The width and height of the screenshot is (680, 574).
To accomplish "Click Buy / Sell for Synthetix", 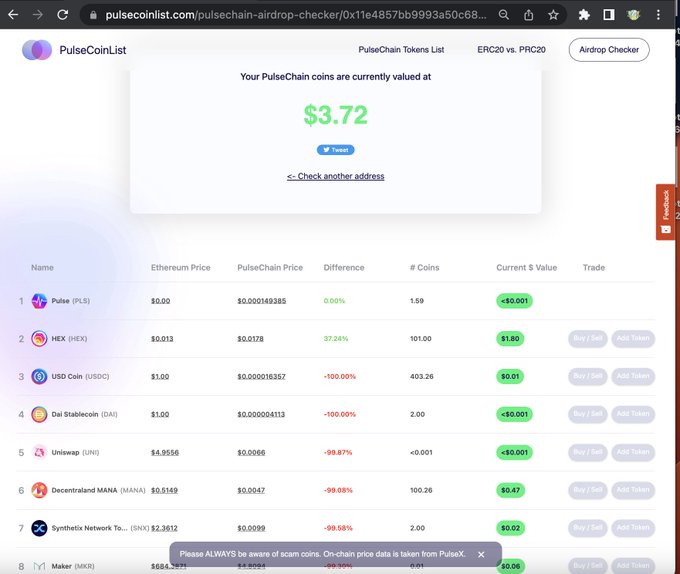I will [588, 528].
